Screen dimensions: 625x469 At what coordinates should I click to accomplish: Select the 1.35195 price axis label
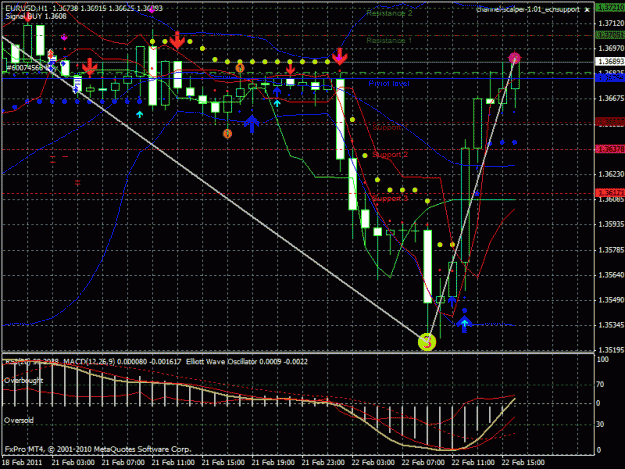(611, 350)
